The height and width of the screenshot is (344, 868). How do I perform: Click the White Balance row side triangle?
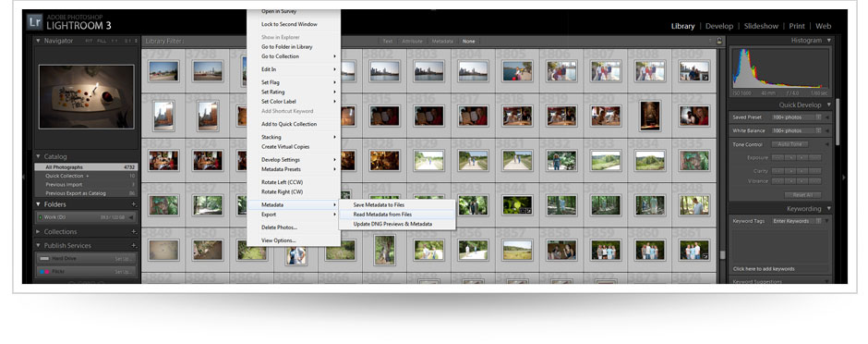(x=827, y=130)
